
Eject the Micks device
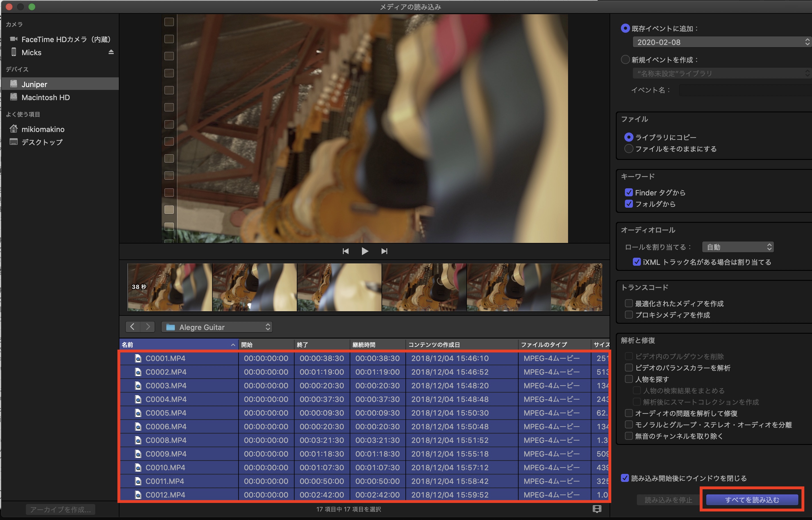coord(111,52)
